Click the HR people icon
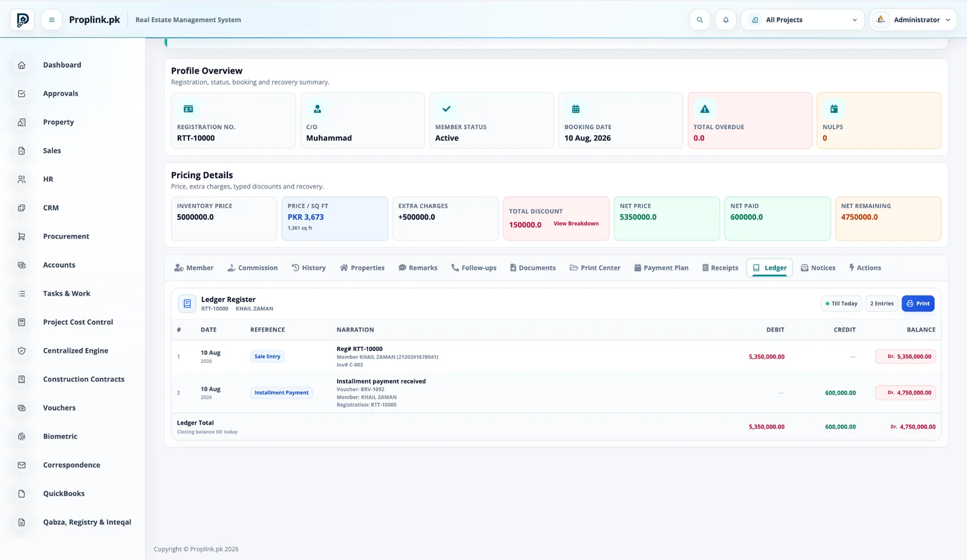The width and height of the screenshot is (967, 560). pos(22,179)
